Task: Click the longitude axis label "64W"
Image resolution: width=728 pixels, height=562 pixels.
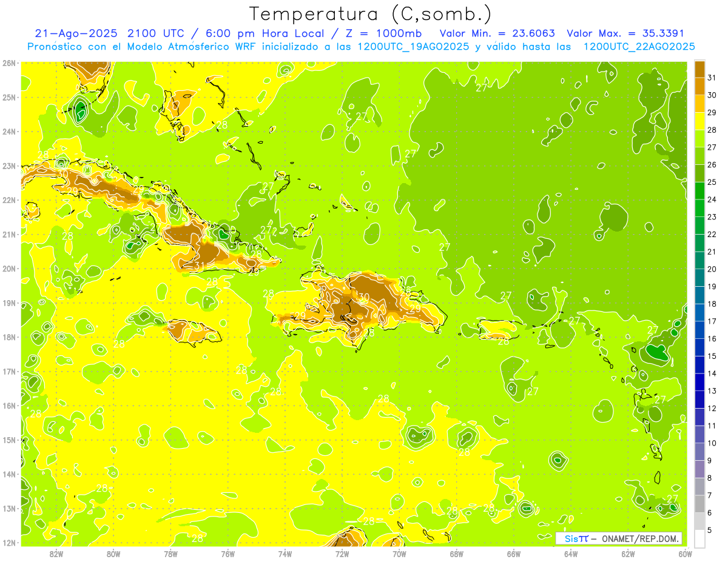Action: (x=571, y=554)
